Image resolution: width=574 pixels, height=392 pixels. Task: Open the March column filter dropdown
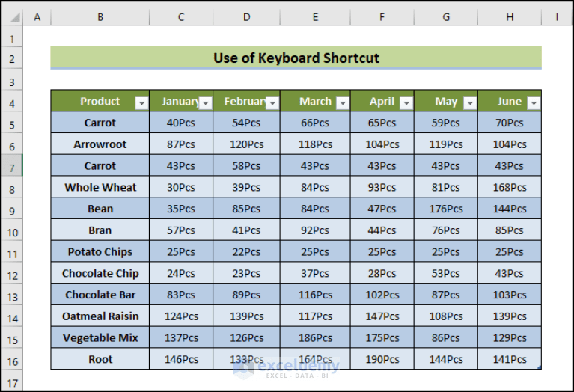(343, 103)
